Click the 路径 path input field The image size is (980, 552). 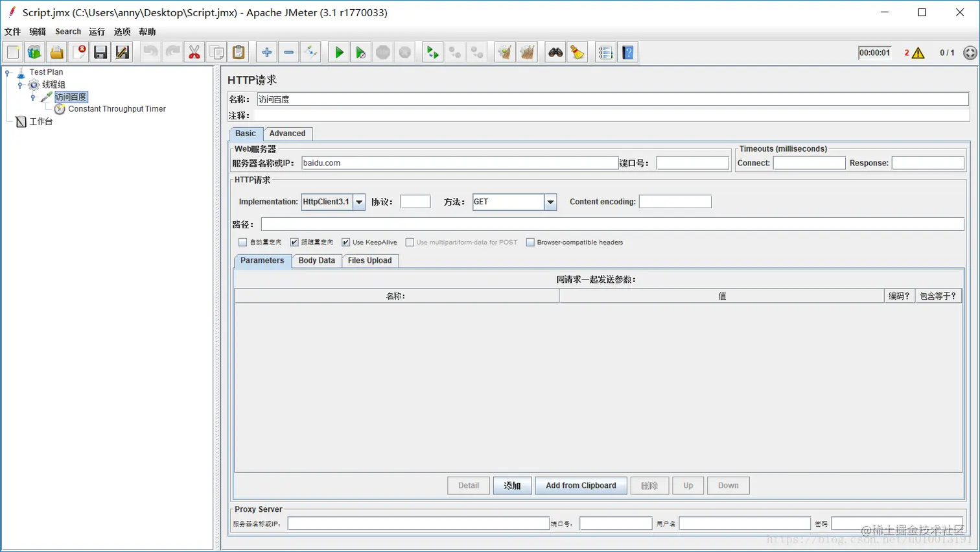(612, 224)
